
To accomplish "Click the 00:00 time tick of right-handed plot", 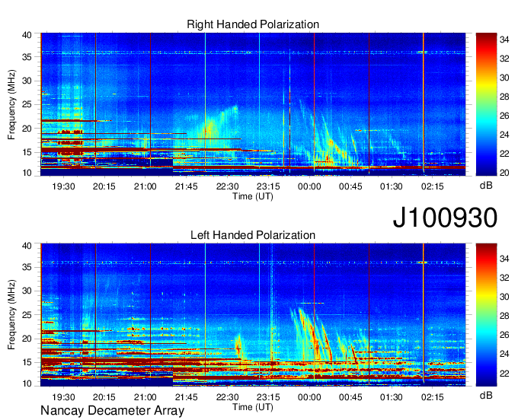I will click(309, 186).
